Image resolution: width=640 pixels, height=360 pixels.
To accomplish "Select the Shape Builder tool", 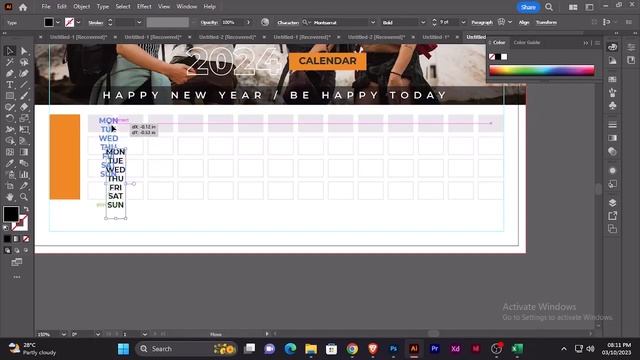I will (10, 141).
